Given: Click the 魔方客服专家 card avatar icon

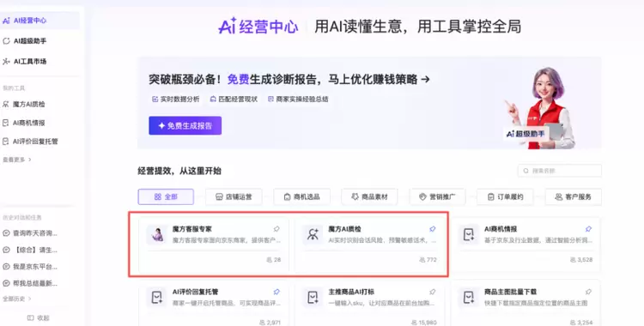Looking at the screenshot, I should click(157, 235).
